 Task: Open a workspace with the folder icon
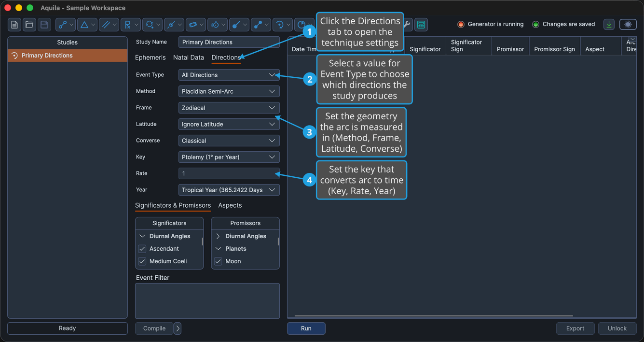[x=29, y=25]
